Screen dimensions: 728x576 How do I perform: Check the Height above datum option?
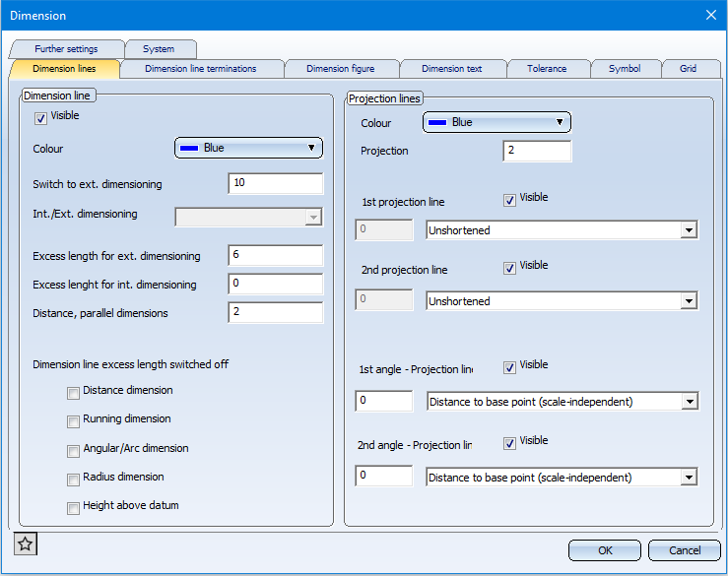[74, 508]
